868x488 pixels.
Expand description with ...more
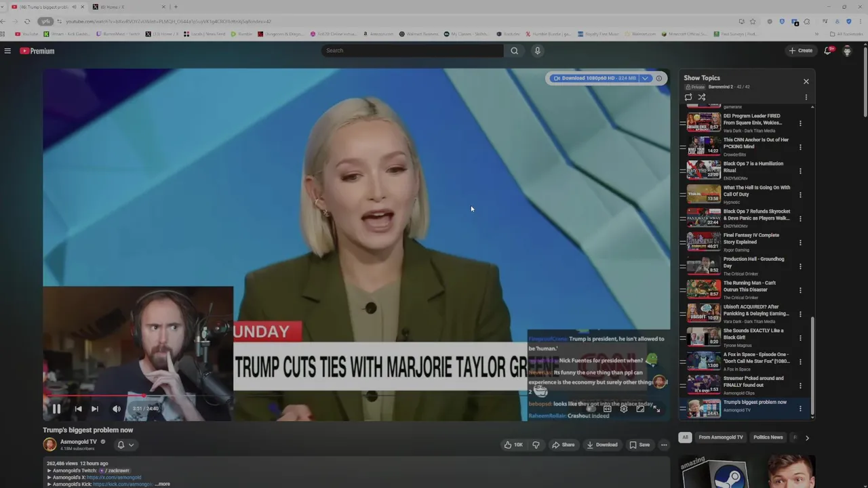click(162, 484)
